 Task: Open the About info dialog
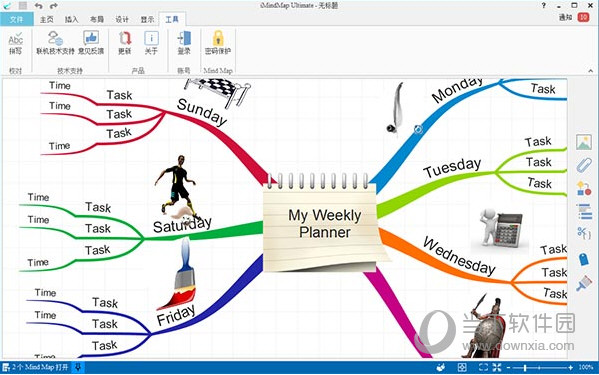click(151, 43)
